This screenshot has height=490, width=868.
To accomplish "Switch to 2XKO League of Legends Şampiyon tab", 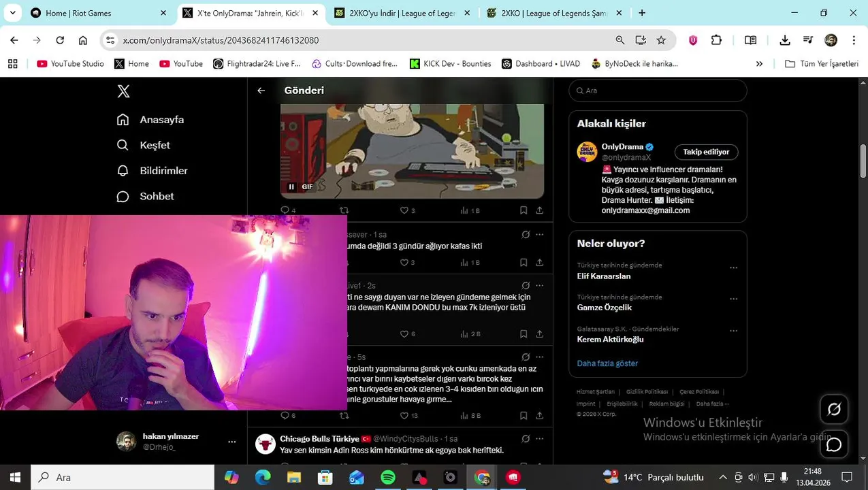I will coord(553,13).
